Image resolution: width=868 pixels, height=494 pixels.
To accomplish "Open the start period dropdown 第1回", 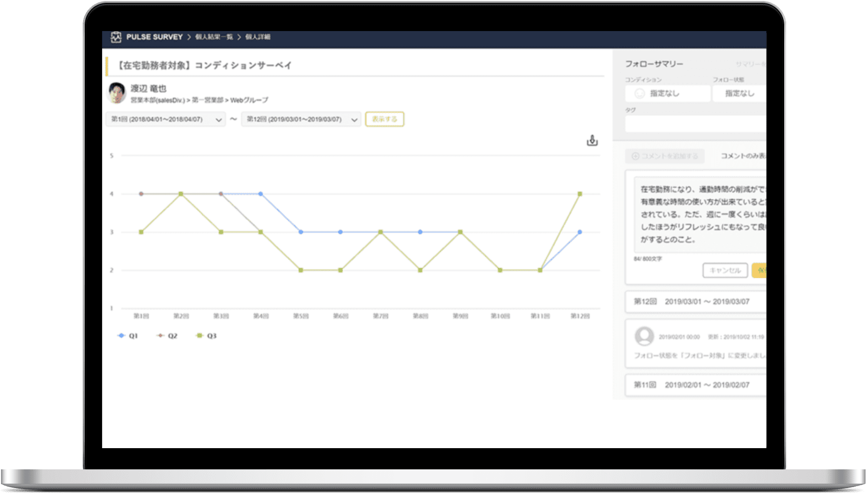I will [166, 119].
